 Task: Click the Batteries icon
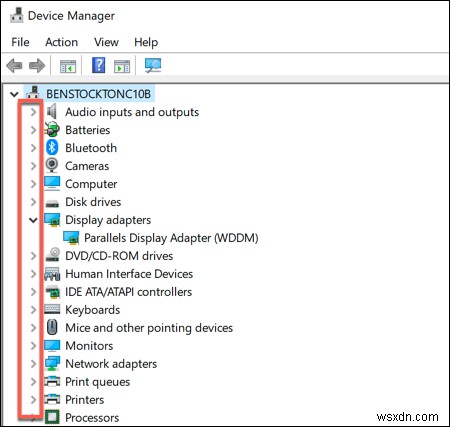coord(52,129)
